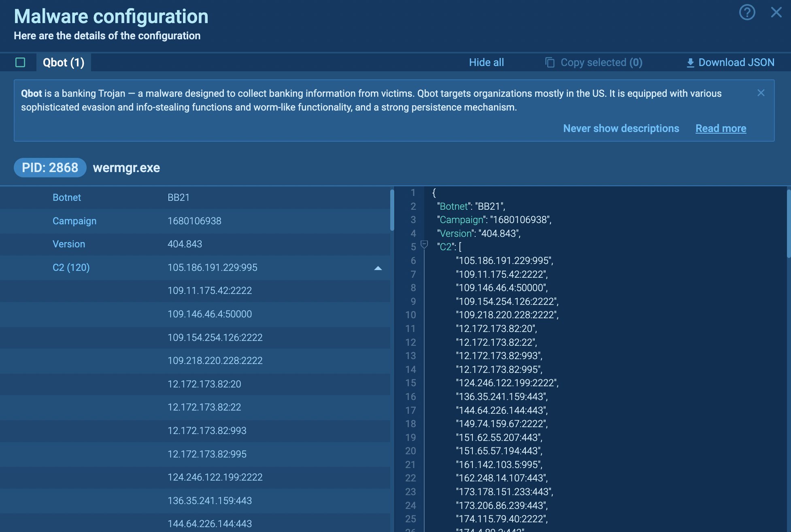This screenshot has height=532, width=791.
Task: Fold the C2 array in JSON view
Action: pyautogui.click(x=424, y=245)
